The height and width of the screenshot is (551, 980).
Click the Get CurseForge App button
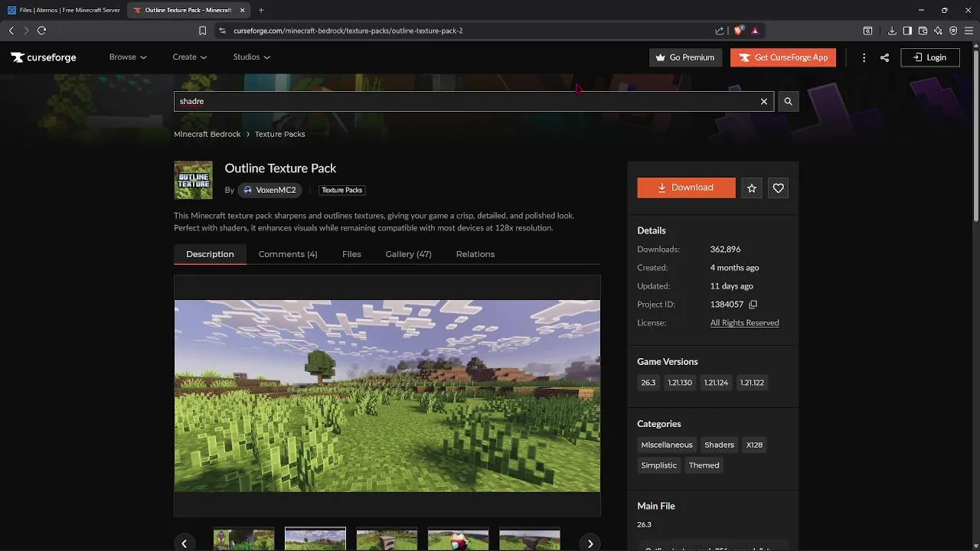pyautogui.click(x=782, y=57)
